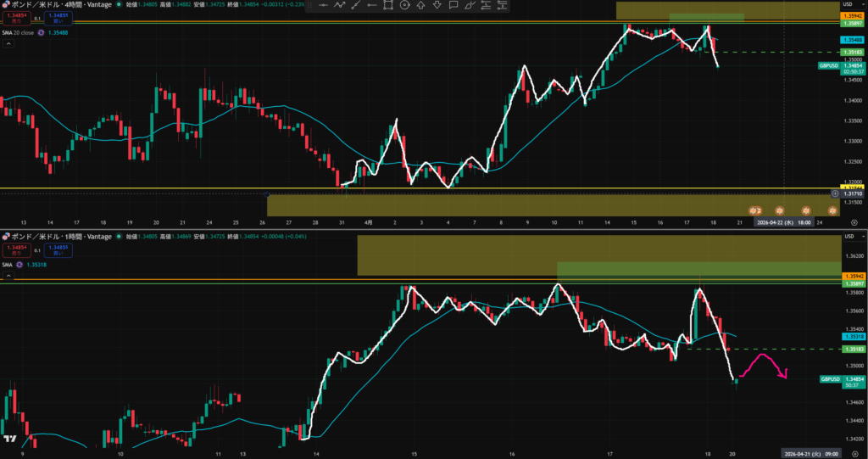Click the red 売り sell button, 4-hour chart
This screenshot has height=459, width=868.
[15, 16]
